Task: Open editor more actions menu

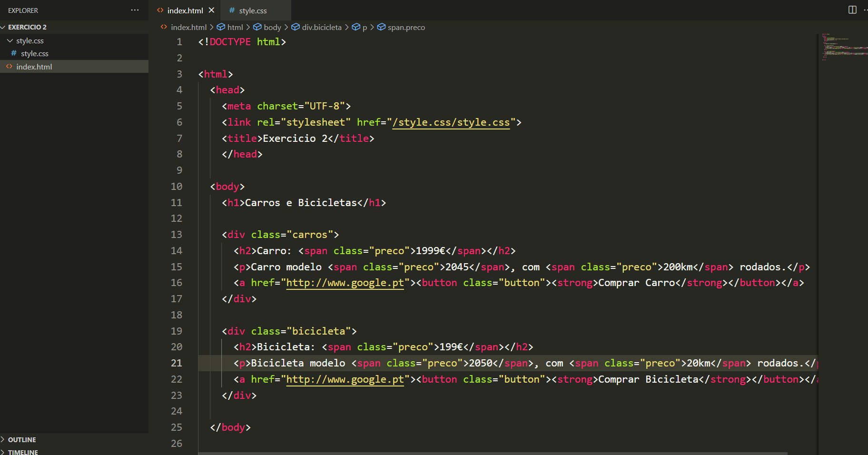Action: [865, 10]
